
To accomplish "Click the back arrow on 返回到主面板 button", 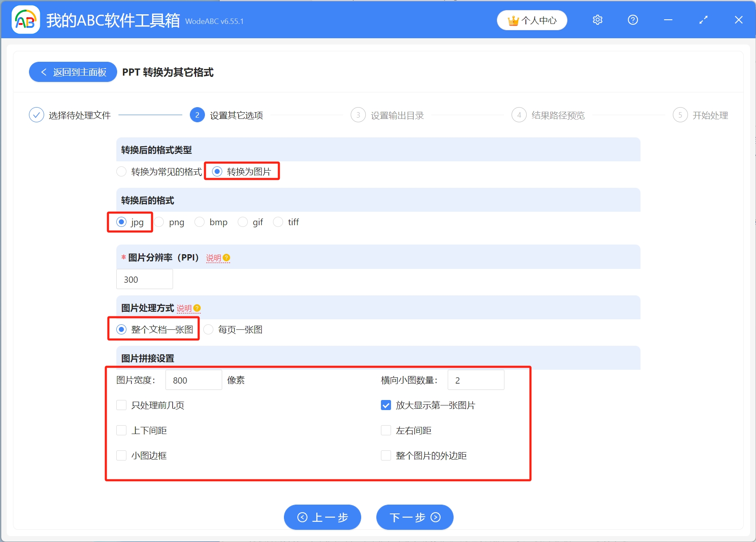I will point(44,72).
